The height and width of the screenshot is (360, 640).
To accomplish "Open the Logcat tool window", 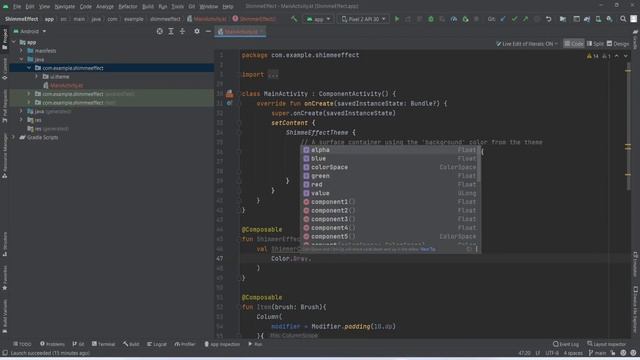I will tap(157, 344).
